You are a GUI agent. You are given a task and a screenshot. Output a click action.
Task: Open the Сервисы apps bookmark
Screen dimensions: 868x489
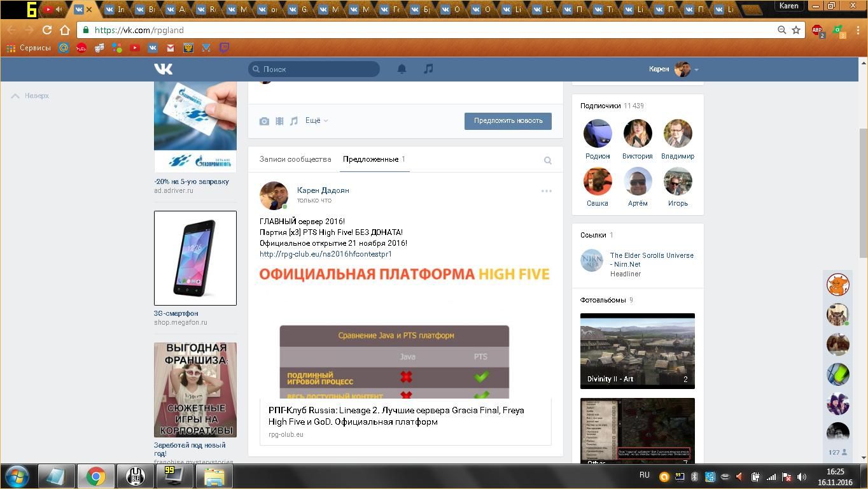coord(29,48)
